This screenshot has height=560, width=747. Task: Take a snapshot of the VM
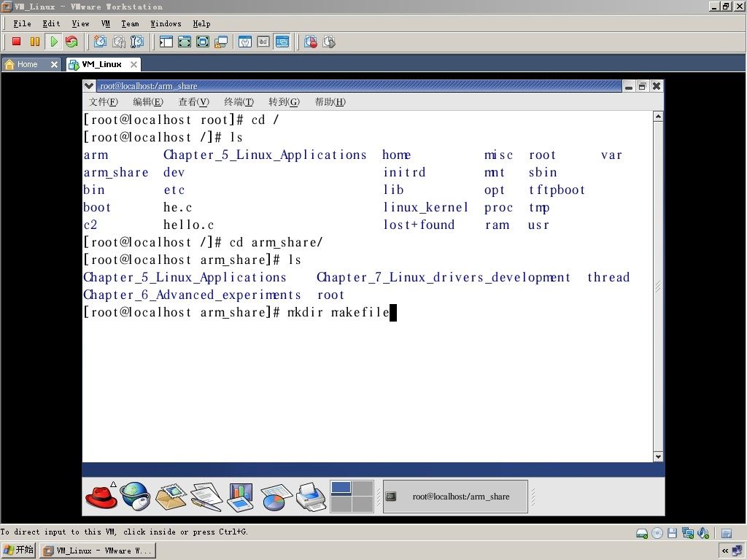100,42
